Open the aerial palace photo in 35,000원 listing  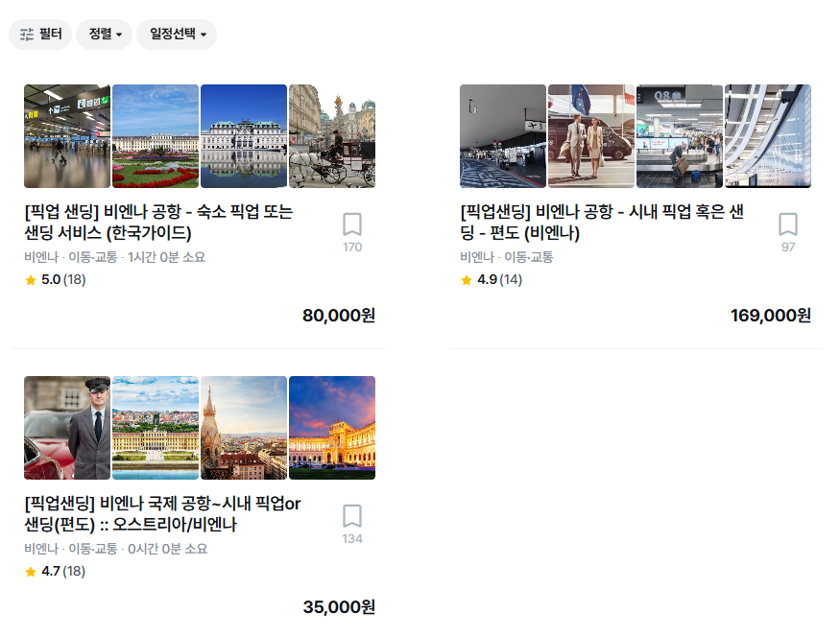[156, 428]
